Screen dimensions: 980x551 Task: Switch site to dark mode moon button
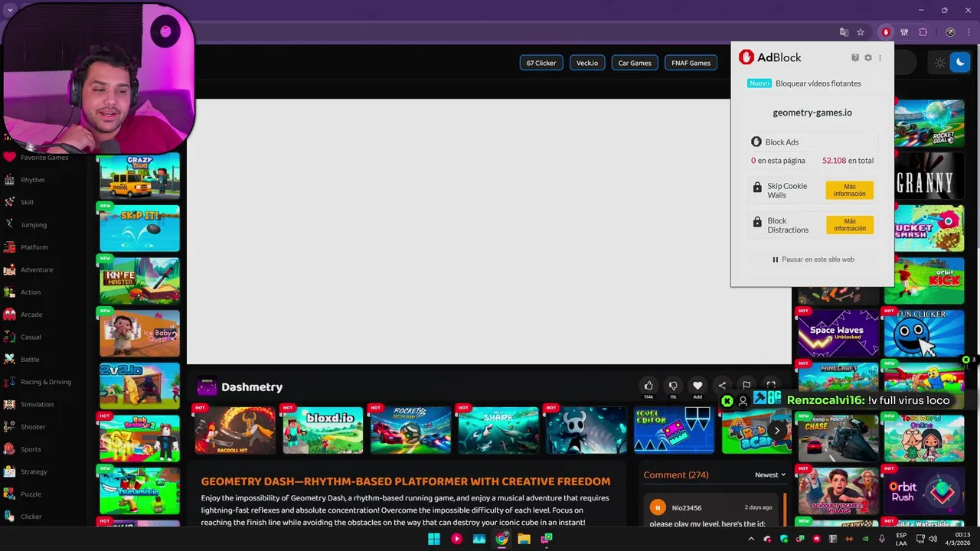[x=960, y=63]
